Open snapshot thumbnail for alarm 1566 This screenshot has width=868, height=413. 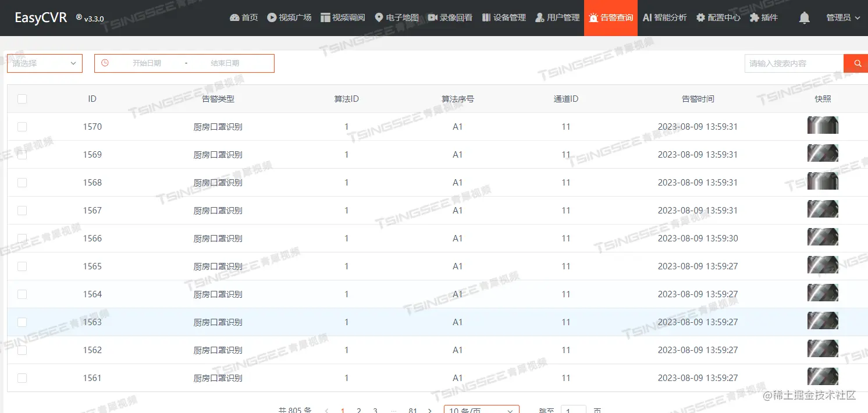pos(823,237)
